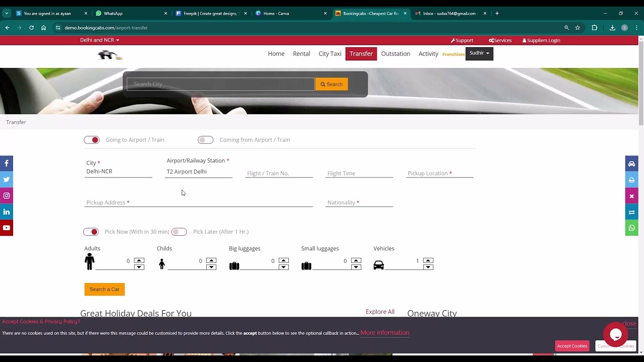This screenshot has width=644, height=362.
Task: Open new browser tab
Action: click(x=497, y=14)
